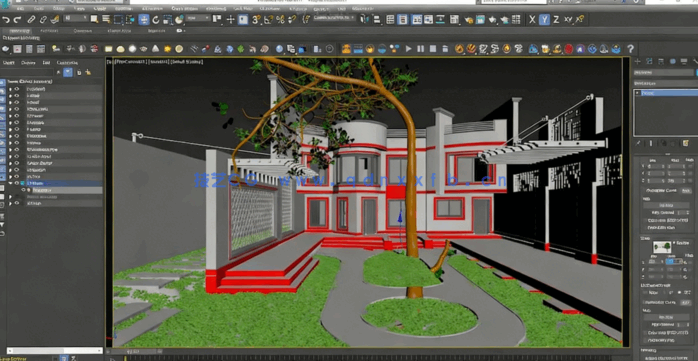Collapse the highlighted expanded layer row
This screenshot has width=698, height=361.
point(10,183)
